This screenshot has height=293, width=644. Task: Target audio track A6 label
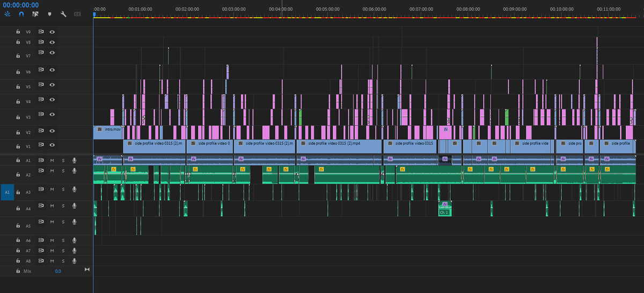click(x=28, y=240)
